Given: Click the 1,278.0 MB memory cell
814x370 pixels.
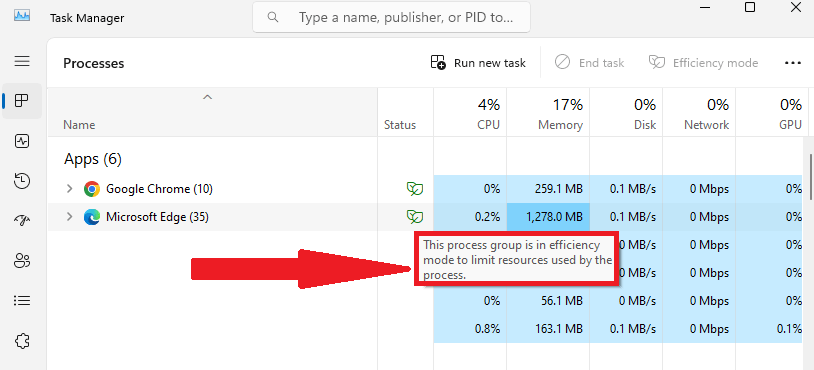Looking at the screenshot, I should [x=548, y=217].
